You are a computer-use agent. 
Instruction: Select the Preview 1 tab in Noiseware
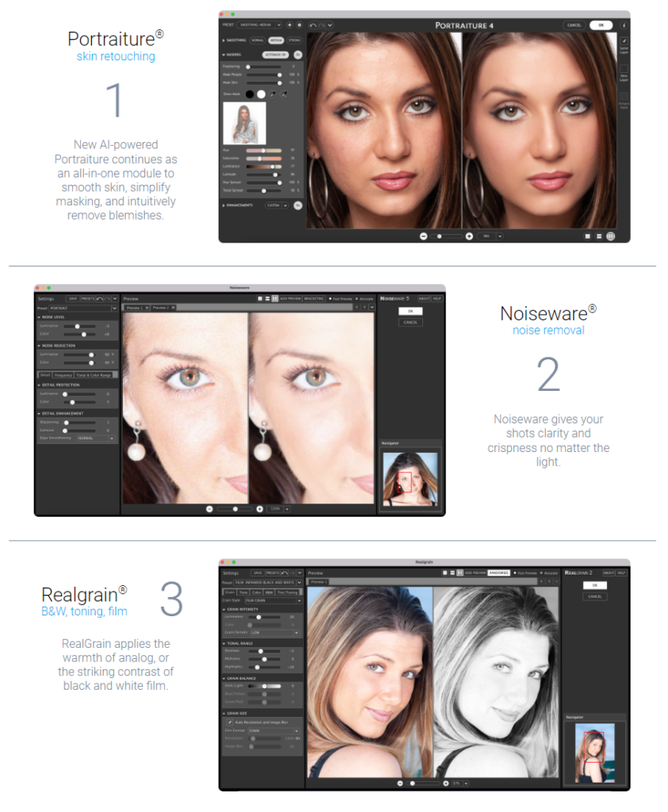pyautogui.click(x=136, y=308)
